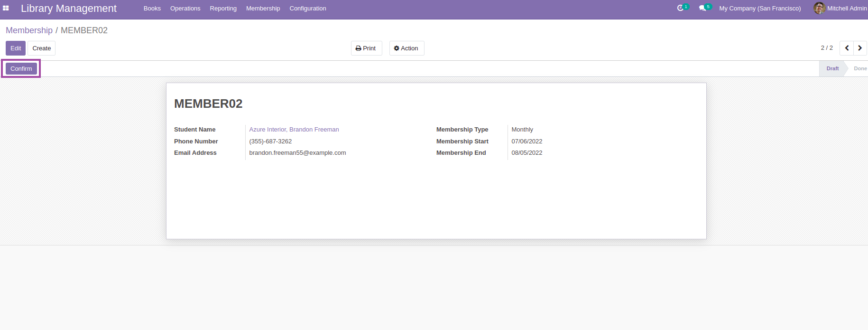Open the Membership top menu
The height and width of the screenshot is (330, 868).
[x=263, y=9]
